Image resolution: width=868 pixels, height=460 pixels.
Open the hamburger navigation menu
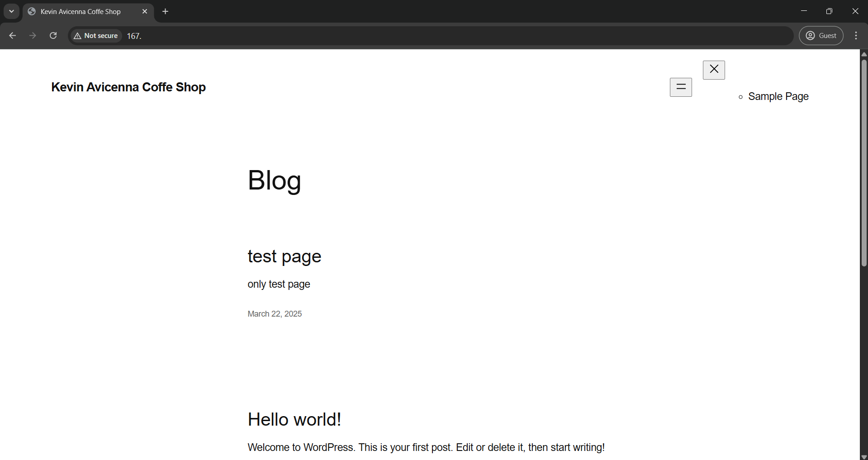(x=681, y=87)
